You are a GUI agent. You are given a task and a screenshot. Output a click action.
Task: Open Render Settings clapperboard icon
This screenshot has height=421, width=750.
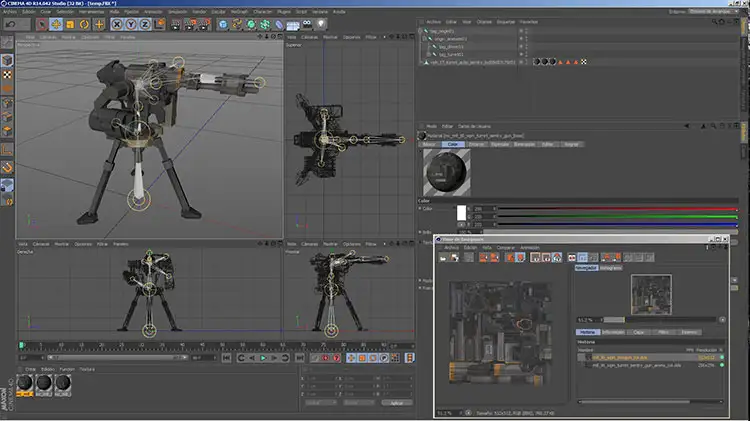click(x=205, y=24)
